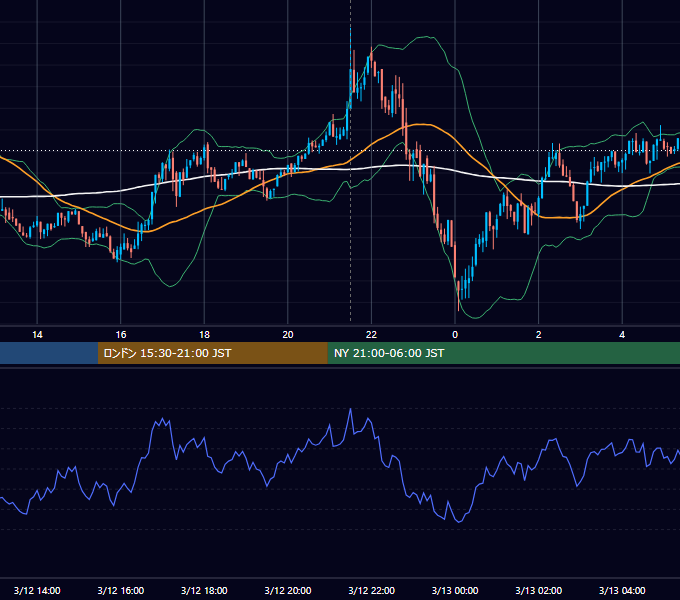Click the 20 hour axis label

288,335
